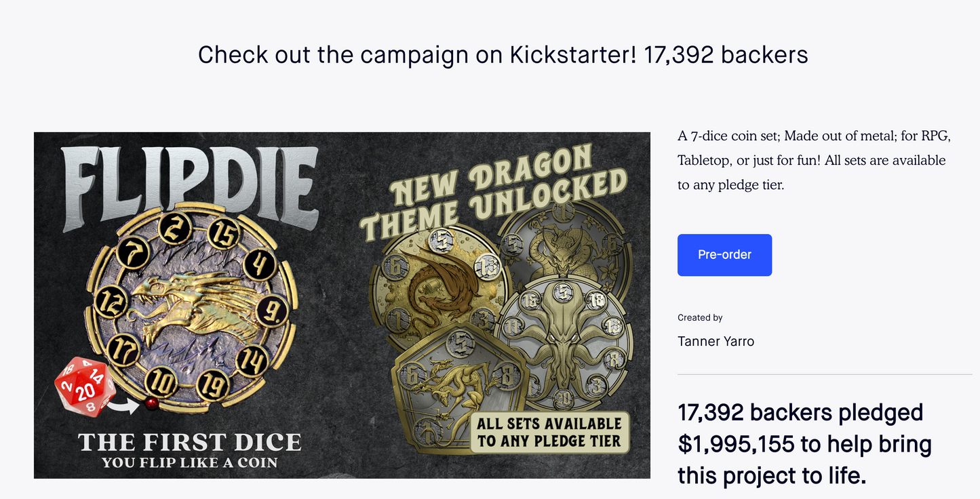Click the "17,392 backers pledged $1,995,155" funding summary

tap(804, 444)
